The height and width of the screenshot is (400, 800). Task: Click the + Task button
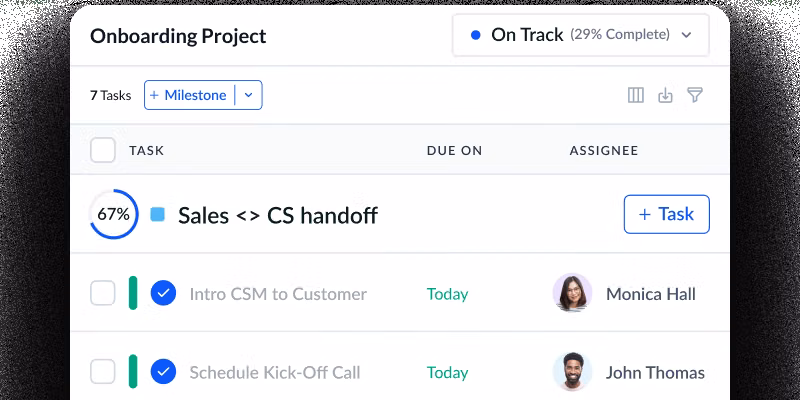666,214
